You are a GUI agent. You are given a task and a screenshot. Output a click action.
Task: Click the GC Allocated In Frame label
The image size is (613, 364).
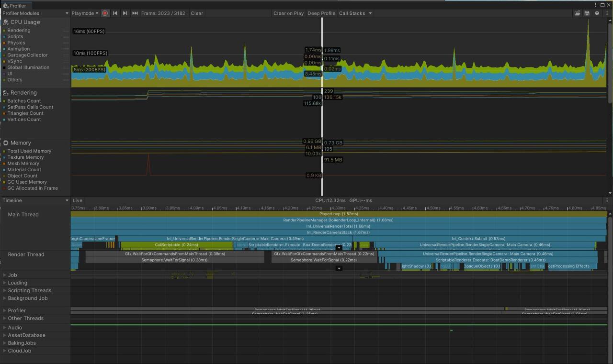33,188
